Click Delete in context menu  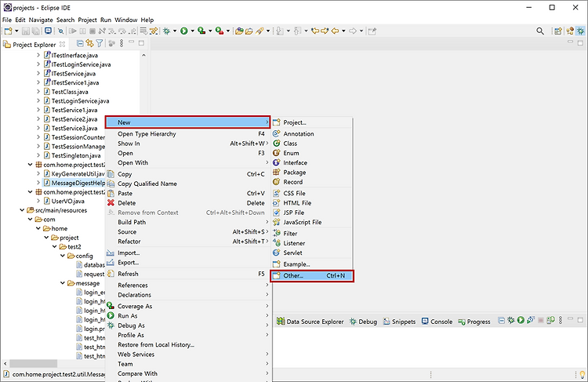click(x=187, y=203)
